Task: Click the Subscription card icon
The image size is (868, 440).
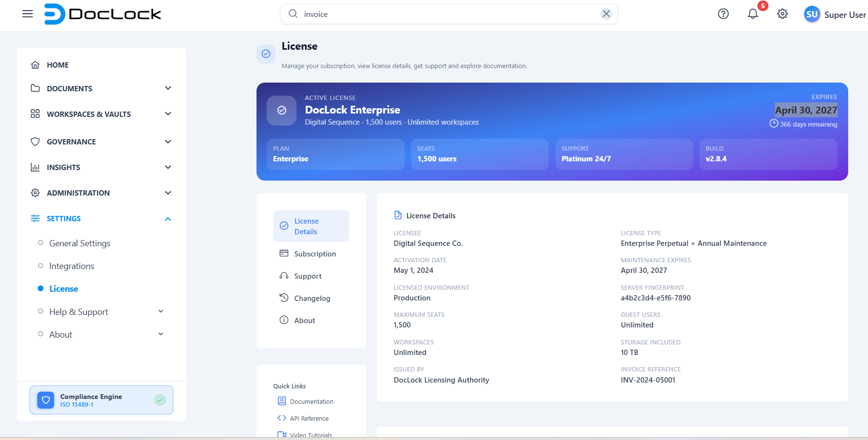Action: [284, 253]
